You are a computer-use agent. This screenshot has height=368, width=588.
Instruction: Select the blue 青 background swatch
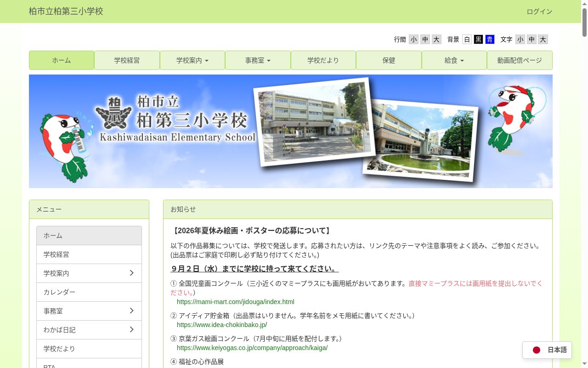(x=490, y=40)
